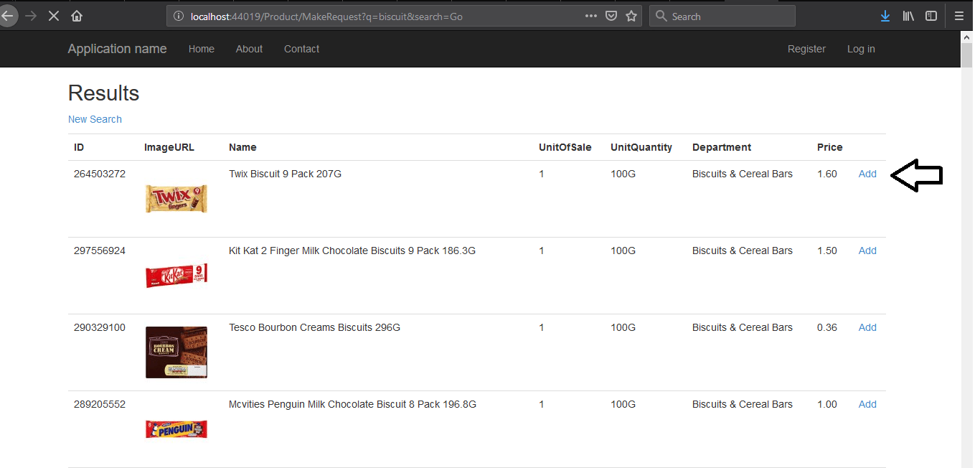The height and width of the screenshot is (468, 980).
Task: Add Mcvities Penguin Milk Chocolate Biscuit
Action: coord(867,404)
